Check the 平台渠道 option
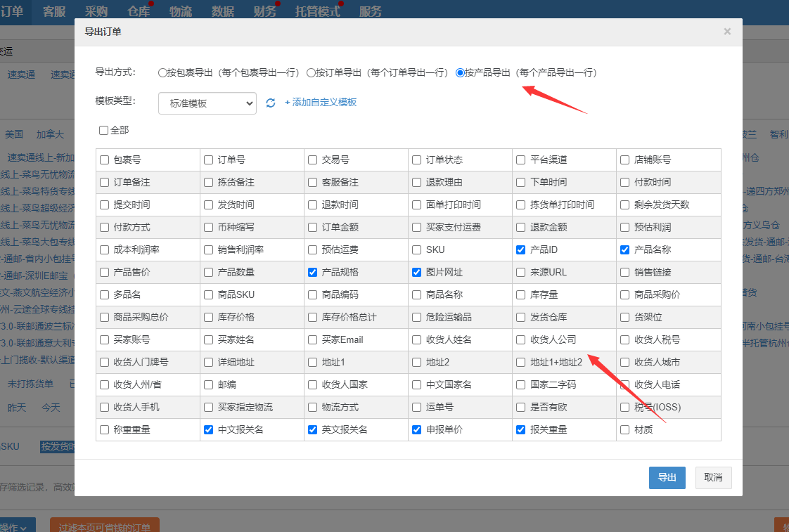 (x=521, y=160)
